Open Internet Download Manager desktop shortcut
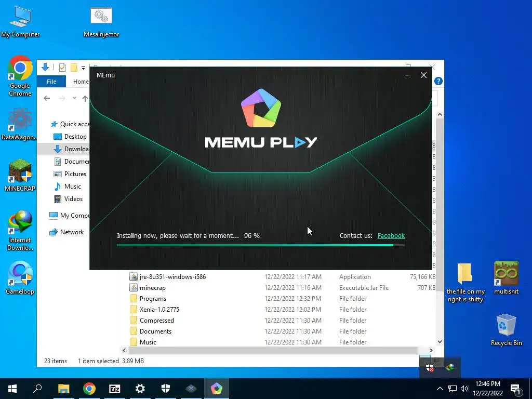This screenshot has width=532, height=399. [x=20, y=231]
